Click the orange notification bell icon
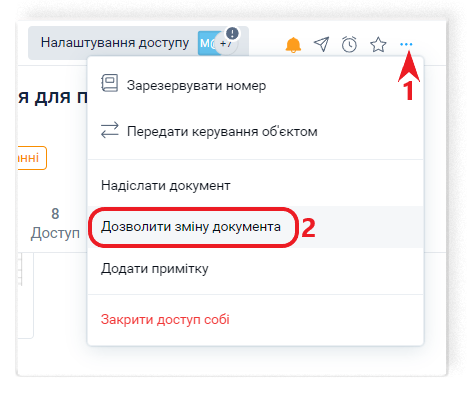The width and height of the screenshot is (469, 393). click(x=293, y=45)
